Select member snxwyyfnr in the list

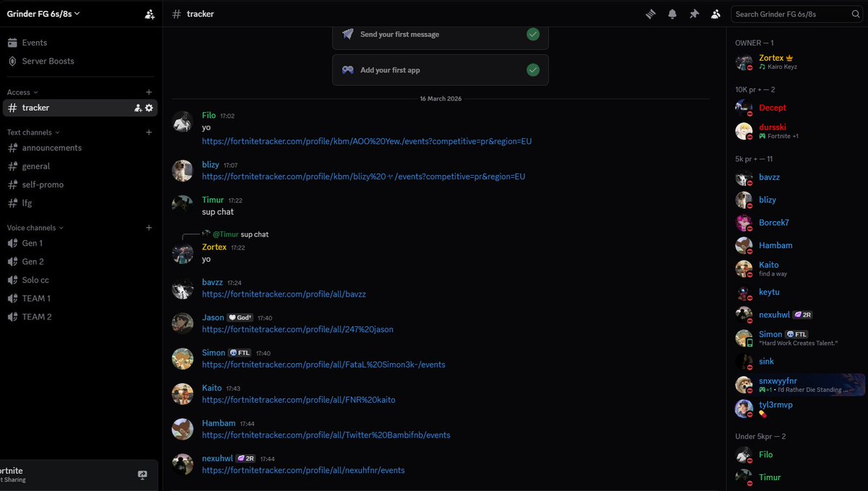(800, 385)
